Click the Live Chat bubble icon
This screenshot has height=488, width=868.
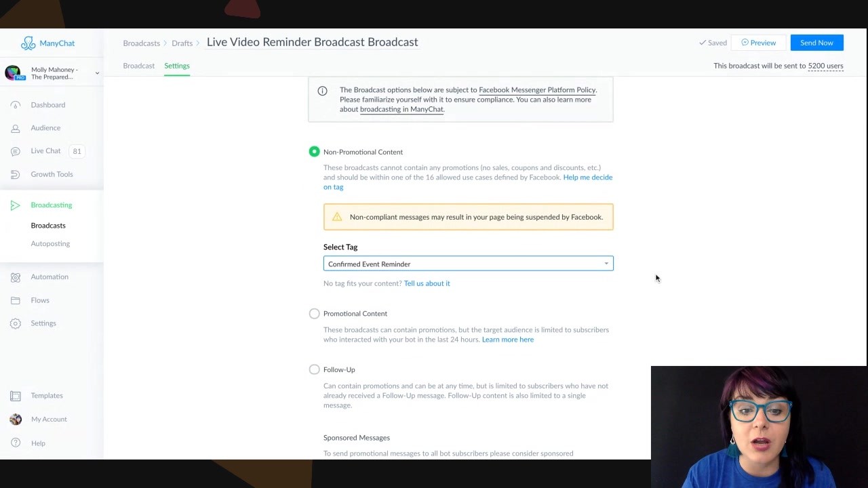coord(15,151)
